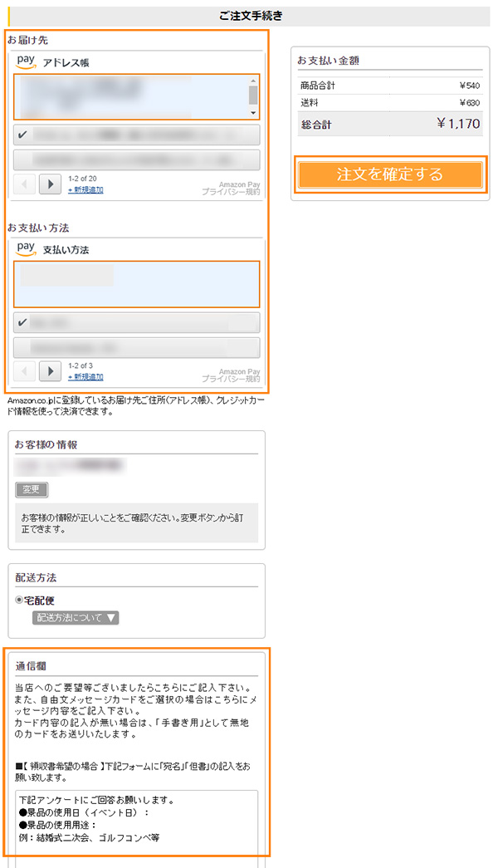
Task: Click the Amazon Pay logo in 支払い方法 section
Action: (27, 248)
